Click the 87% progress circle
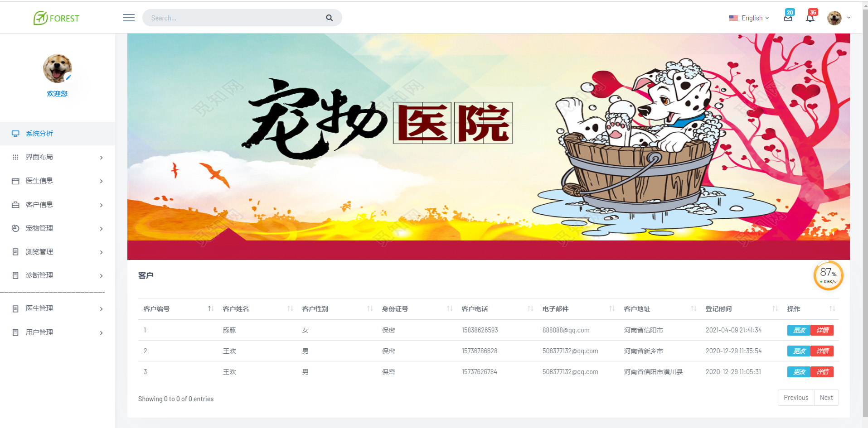 pos(828,275)
